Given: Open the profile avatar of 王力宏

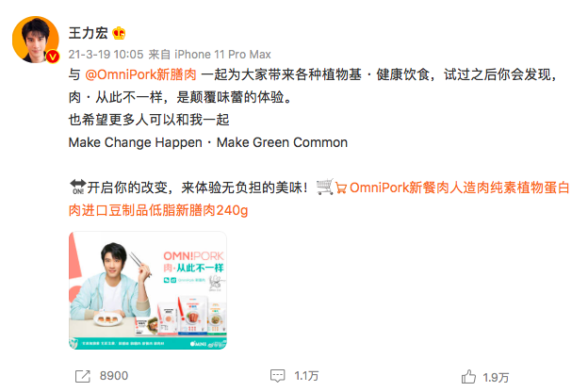Looking at the screenshot, I should pyautogui.click(x=36, y=40).
